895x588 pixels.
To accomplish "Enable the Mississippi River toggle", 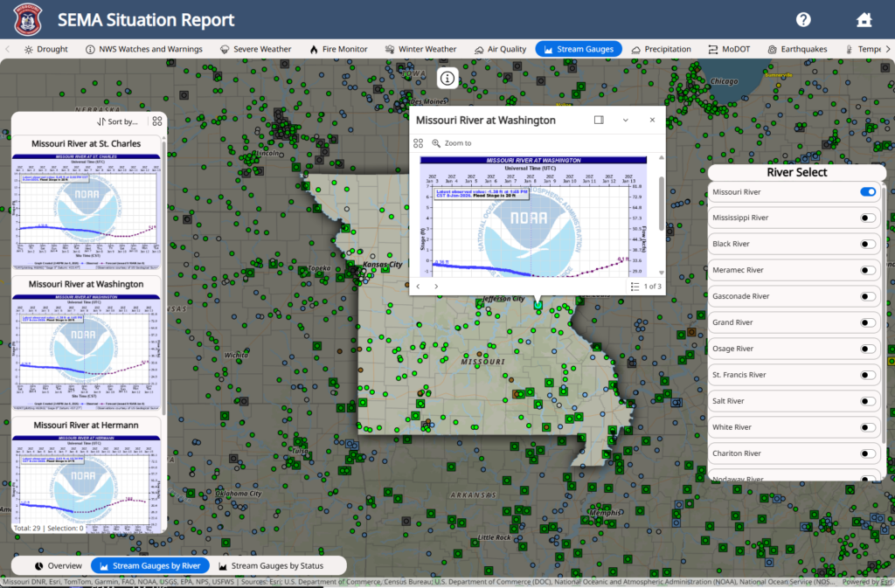I will [x=868, y=218].
